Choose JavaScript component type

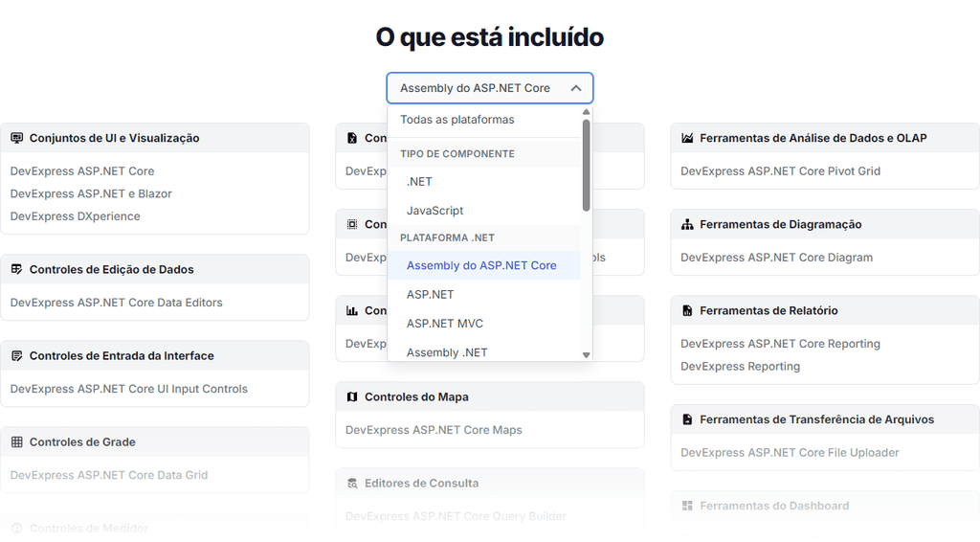(x=484, y=211)
